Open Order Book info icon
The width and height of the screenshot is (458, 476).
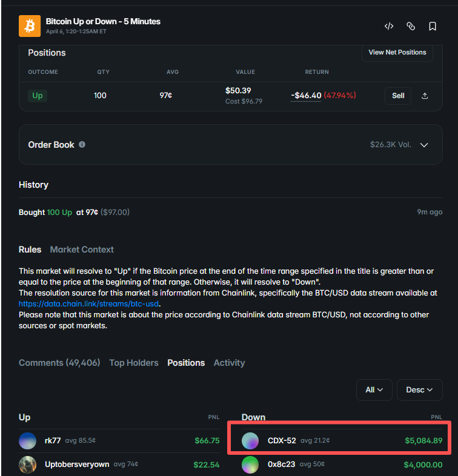(x=82, y=145)
